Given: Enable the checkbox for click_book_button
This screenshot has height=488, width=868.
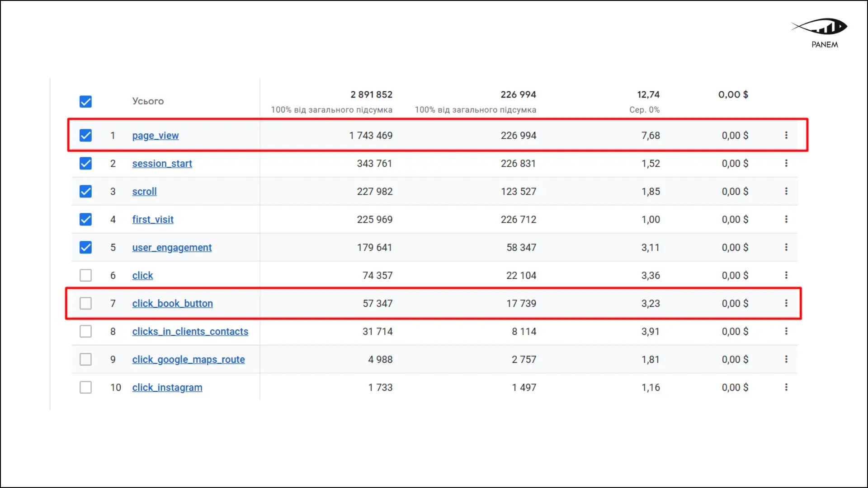Looking at the screenshot, I should pos(85,303).
